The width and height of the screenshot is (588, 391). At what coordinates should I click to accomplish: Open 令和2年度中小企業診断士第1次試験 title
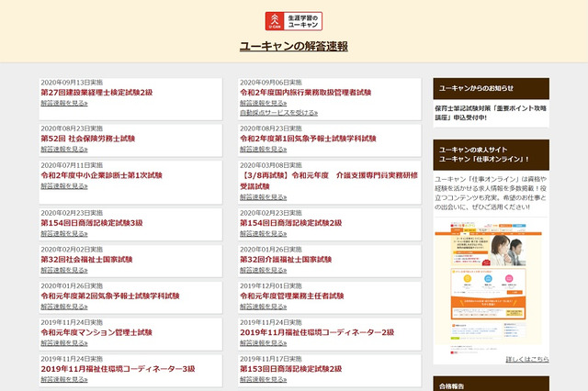pos(101,175)
